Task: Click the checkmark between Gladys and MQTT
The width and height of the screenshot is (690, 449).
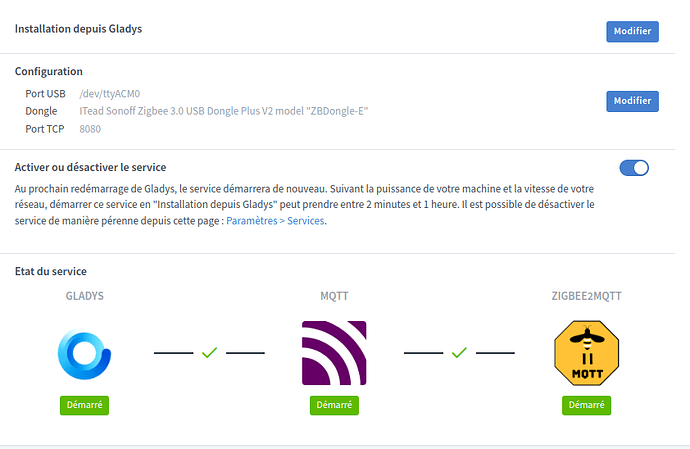Action: coord(209,352)
